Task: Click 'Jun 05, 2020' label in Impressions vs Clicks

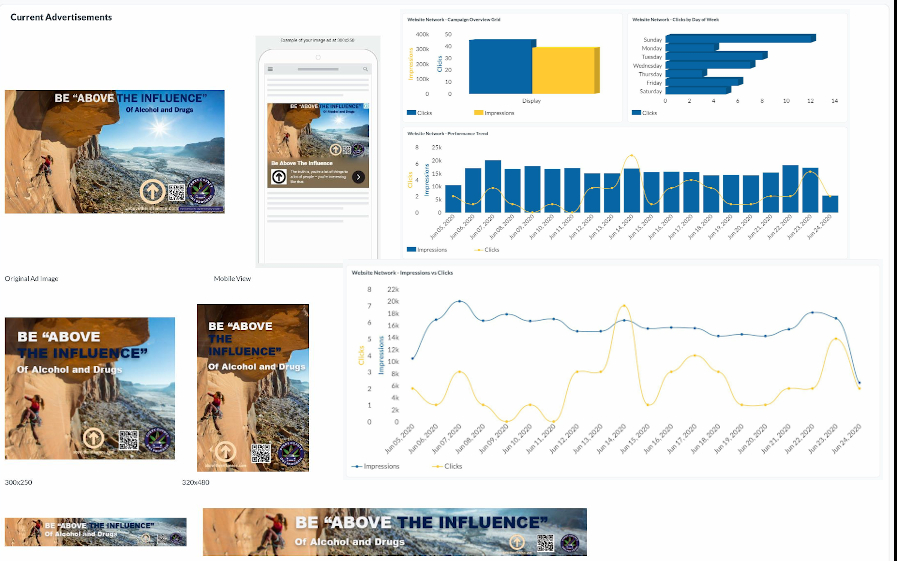Action: pyautogui.click(x=400, y=439)
